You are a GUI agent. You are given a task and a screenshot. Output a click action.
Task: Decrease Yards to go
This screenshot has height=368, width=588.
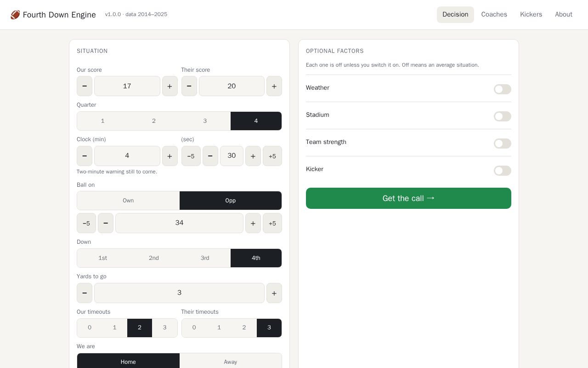(x=85, y=293)
